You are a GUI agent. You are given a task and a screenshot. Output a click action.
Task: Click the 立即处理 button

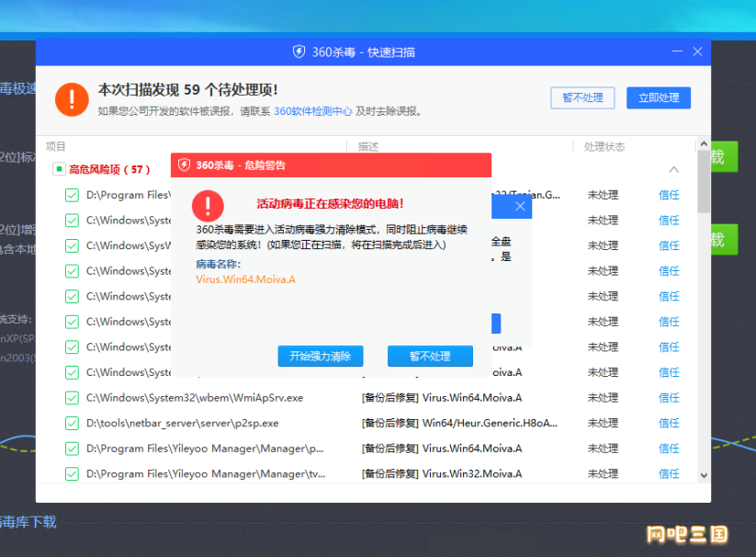coord(658,98)
